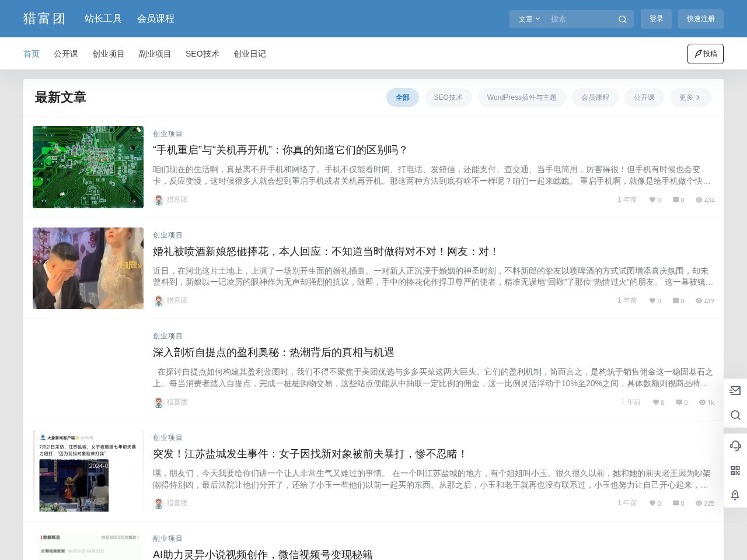Image resolution: width=747 pixels, height=560 pixels.
Task: Click 创业项目 tag above 婚礼被喷酒 article
Action: click(x=167, y=235)
